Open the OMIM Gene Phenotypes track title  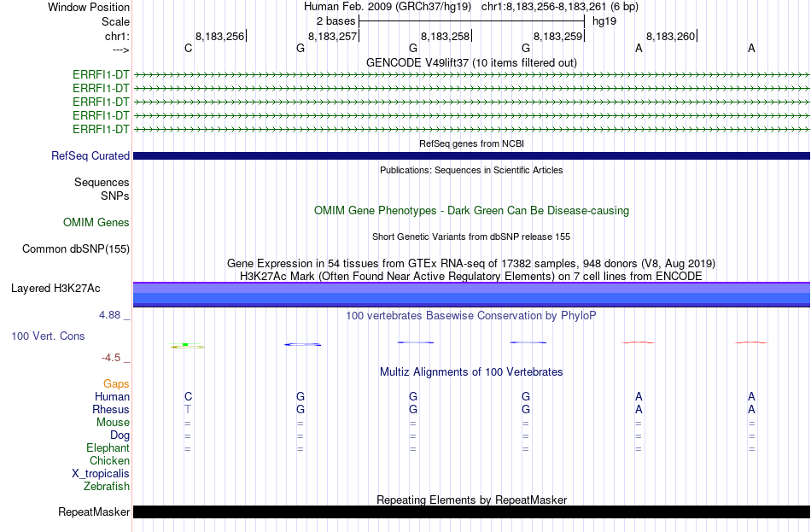[471, 210]
